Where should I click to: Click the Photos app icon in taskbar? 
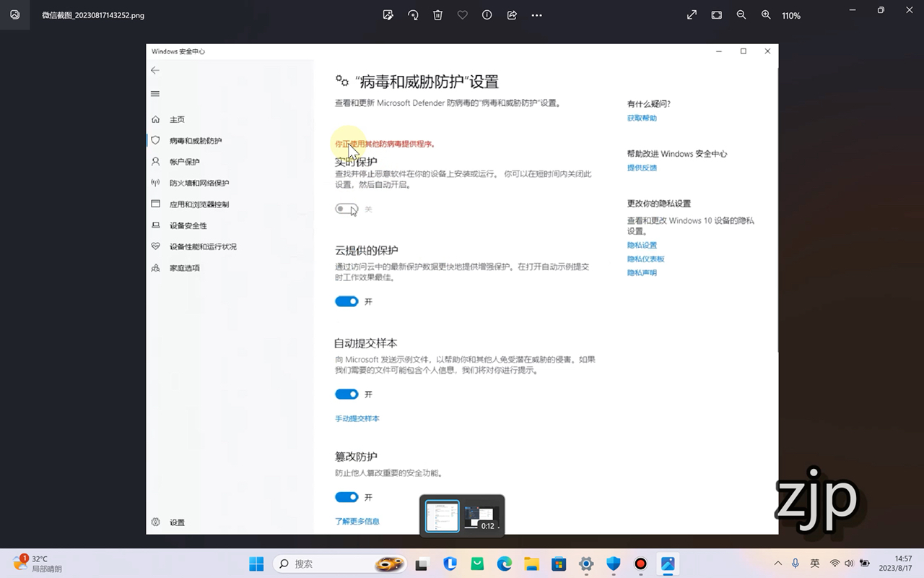click(668, 564)
